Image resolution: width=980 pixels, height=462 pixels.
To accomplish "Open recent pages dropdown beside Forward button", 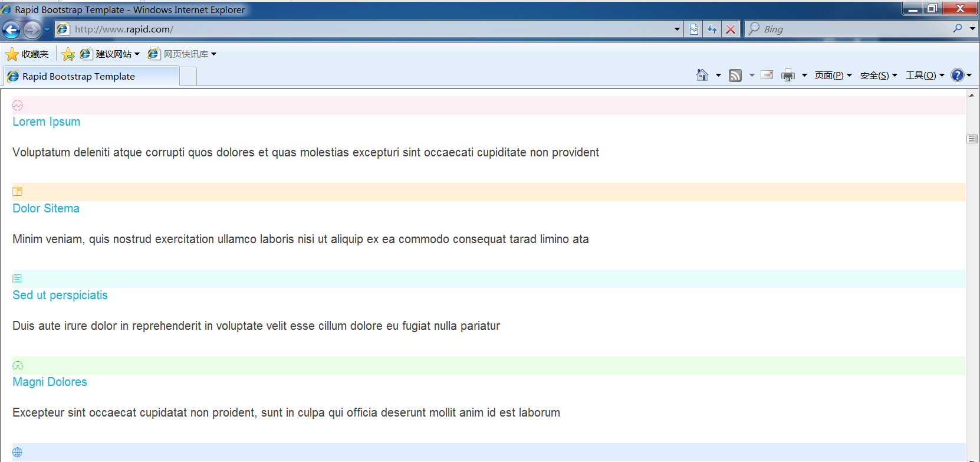I will point(47,29).
